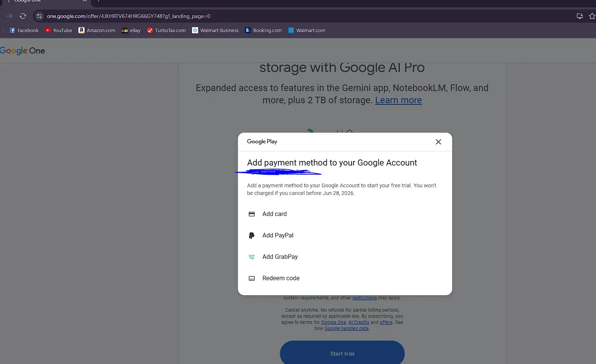Pick Add GrabPay option
Image resolution: width=596 pixels, height=364 pixels.
coord(345,257)
